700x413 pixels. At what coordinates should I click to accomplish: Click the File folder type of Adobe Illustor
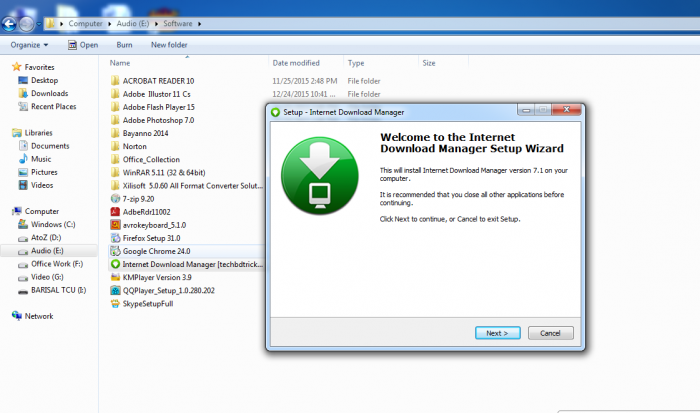coord(364,94)
